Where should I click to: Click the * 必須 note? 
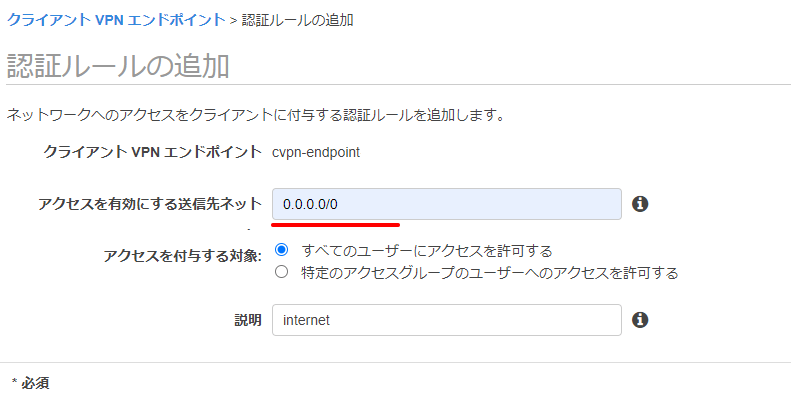[x=30, y=383]
